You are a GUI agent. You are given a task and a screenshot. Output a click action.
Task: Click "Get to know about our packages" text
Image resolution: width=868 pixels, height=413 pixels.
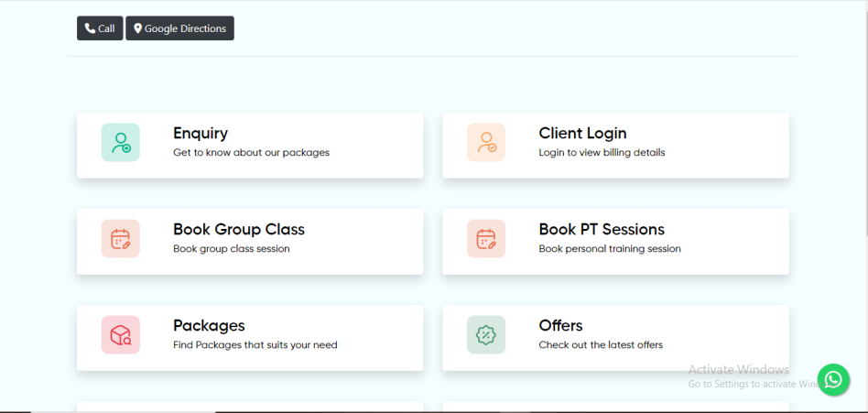tap(251, 152)
